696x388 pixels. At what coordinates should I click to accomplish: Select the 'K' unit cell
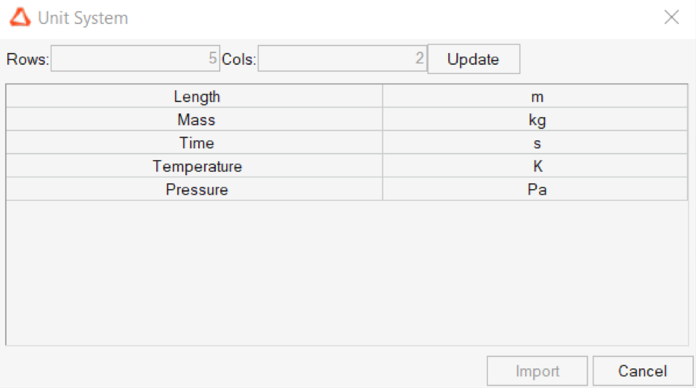tap(535, 166)
